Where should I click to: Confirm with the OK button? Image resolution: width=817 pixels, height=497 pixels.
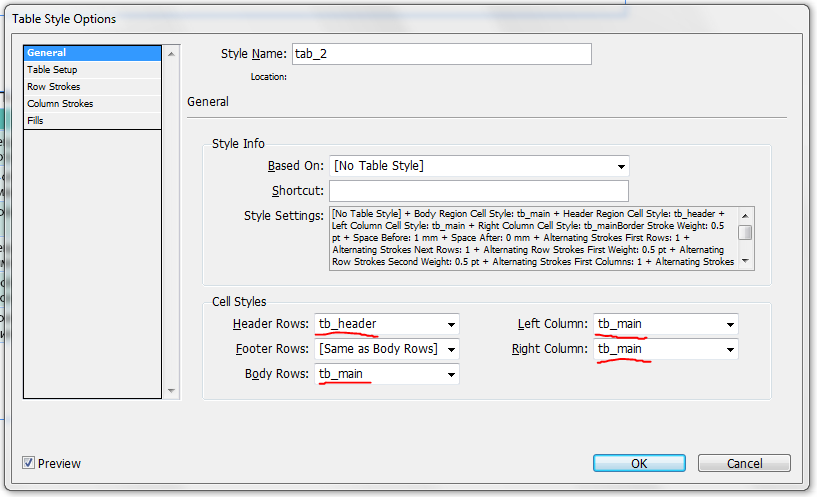(638, 463)
